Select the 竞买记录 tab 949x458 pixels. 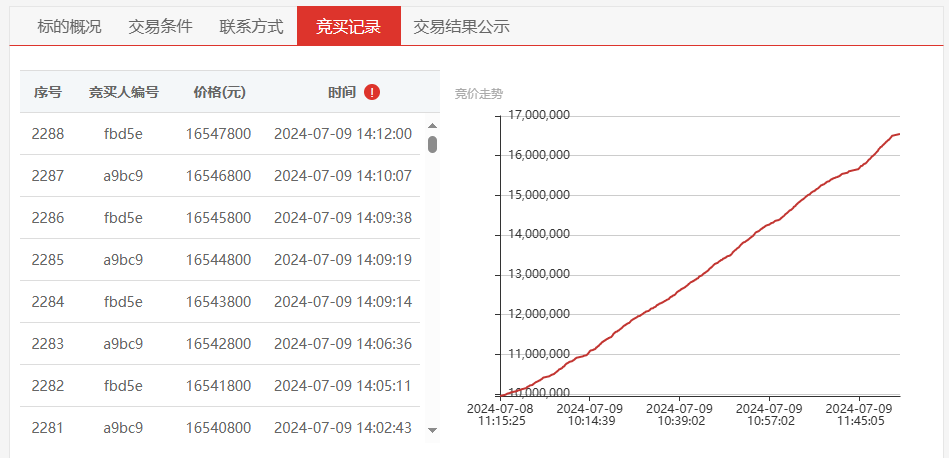pyautogui.click(x=349, y=26)
